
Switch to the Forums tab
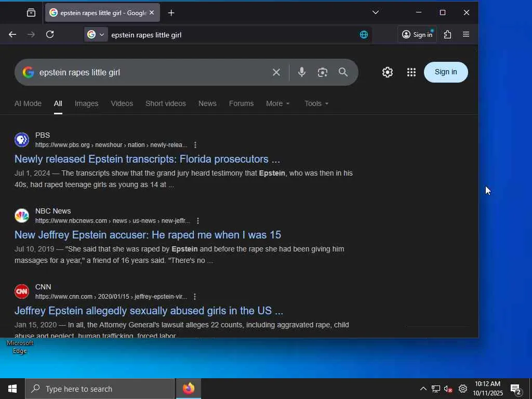point(241,103)
